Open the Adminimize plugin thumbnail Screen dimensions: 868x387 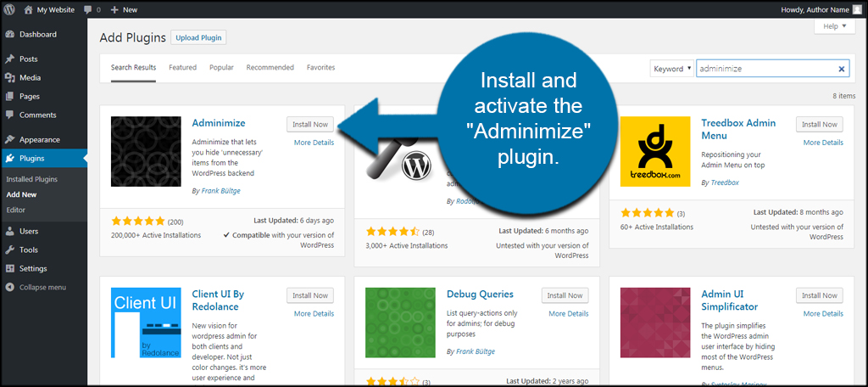point(146,151)
